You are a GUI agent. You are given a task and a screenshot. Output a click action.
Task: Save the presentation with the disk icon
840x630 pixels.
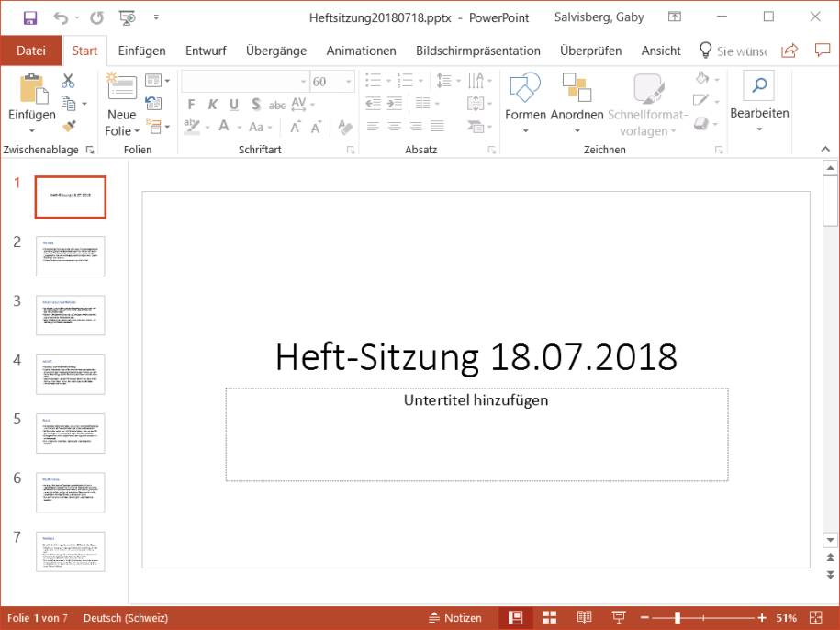(x=30, y=18)
